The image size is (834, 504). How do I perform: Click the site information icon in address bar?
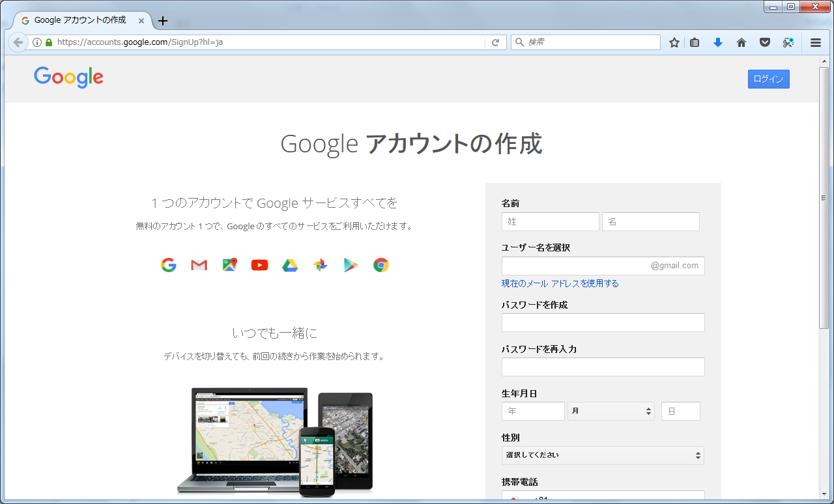[37, 42]
